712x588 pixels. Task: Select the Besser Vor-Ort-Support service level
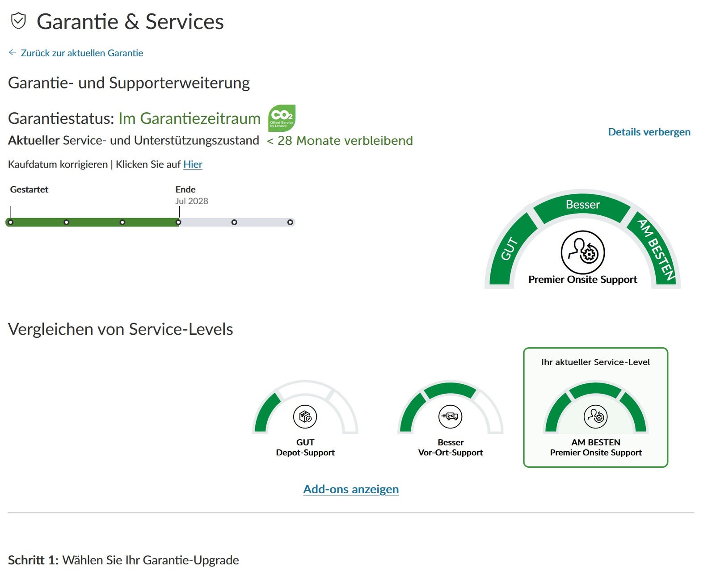(x=451, y=447)
